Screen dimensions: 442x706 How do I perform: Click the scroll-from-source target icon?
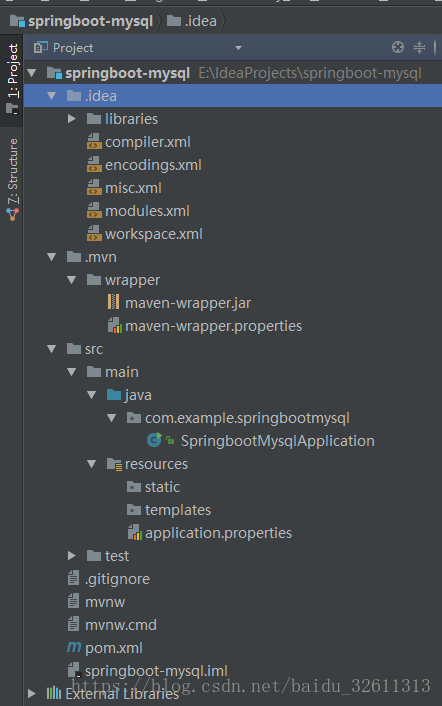(398, 47)
